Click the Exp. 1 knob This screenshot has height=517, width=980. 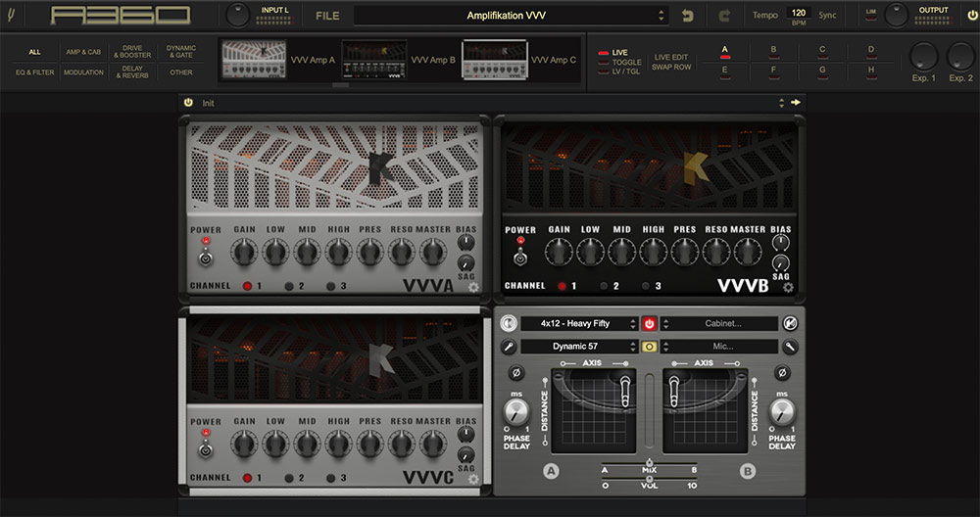(924, 56)
